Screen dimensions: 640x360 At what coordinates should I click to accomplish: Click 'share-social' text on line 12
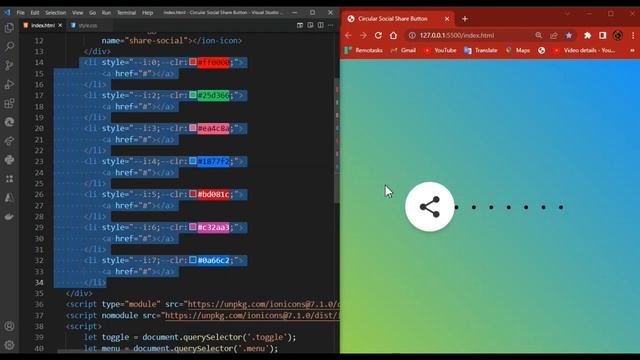click(x=156, y=40)
